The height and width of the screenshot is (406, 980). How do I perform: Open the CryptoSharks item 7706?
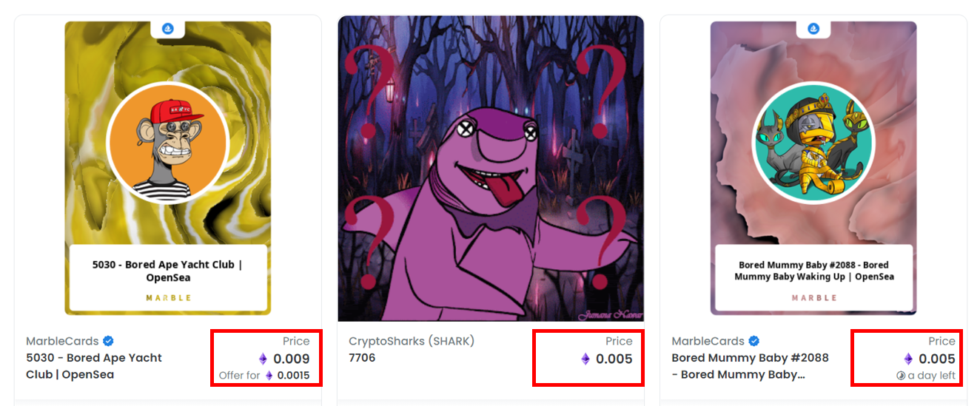tap(362, 358)
